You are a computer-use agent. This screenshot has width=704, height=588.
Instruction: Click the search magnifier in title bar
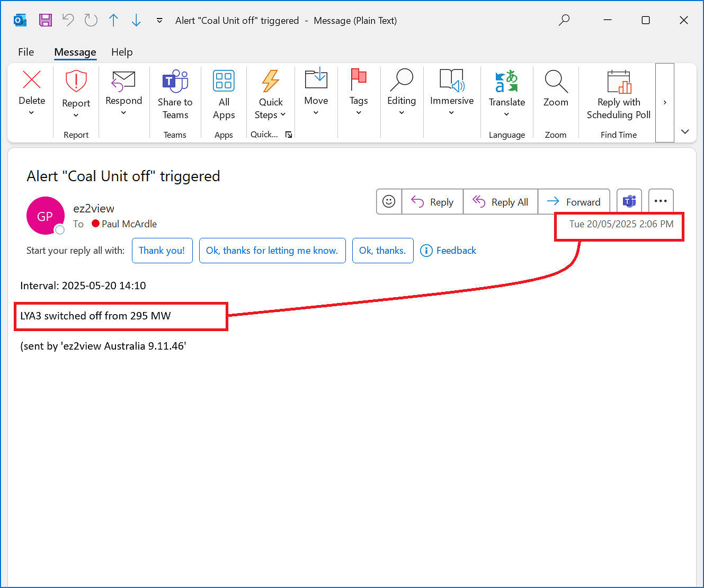tap(564, 20)
